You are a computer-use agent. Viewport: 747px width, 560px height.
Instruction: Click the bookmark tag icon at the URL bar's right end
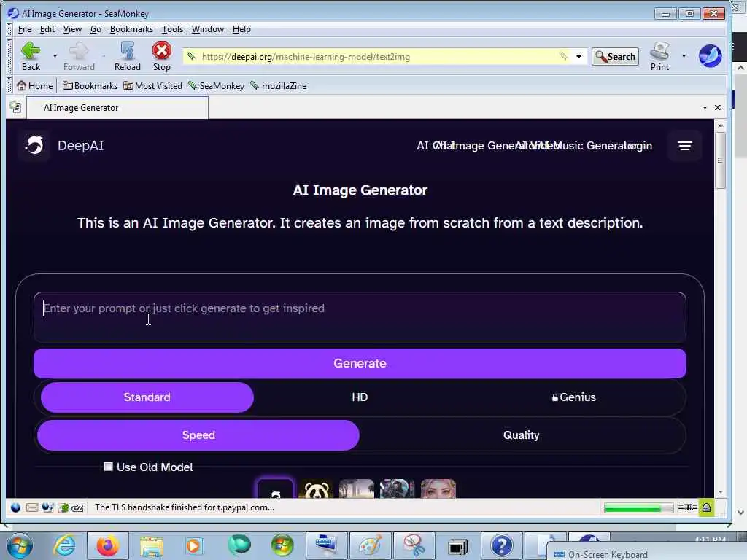[564, 56]
